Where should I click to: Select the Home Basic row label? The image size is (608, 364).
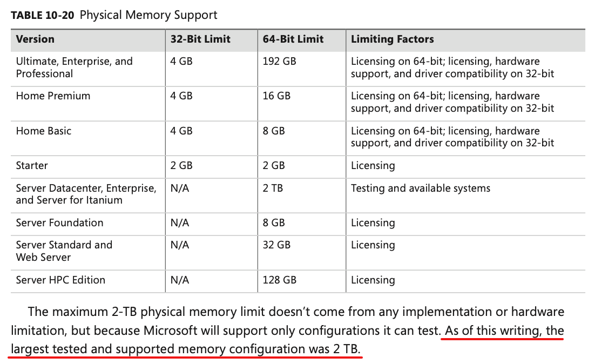[x=43, y=131]
